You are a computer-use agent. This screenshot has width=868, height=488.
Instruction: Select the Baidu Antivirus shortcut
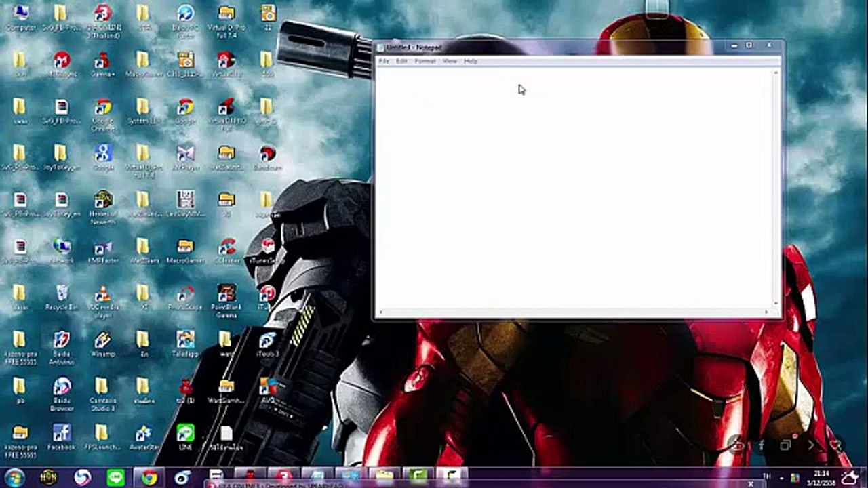(x=62, y=348)
